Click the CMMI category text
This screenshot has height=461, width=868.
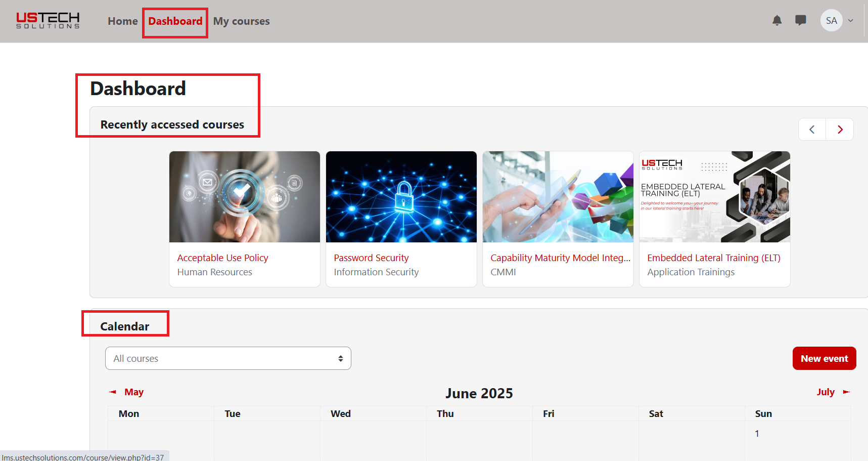click(x=504, y=272)
